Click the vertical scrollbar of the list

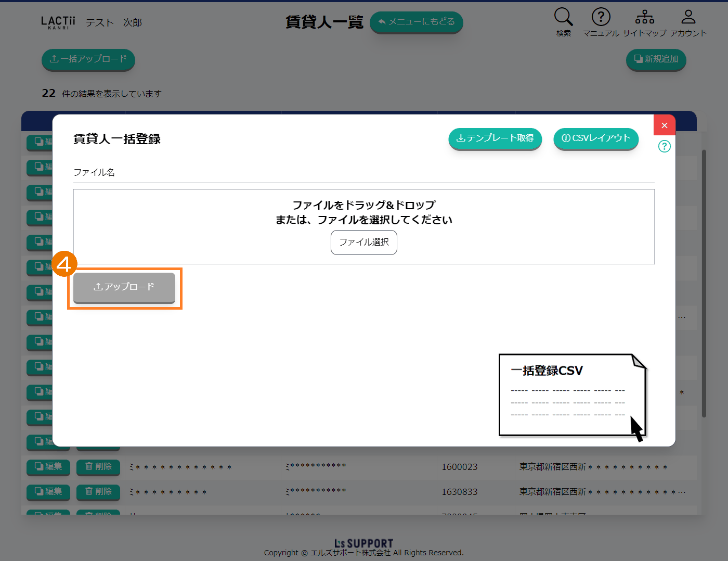coord(704,284)
